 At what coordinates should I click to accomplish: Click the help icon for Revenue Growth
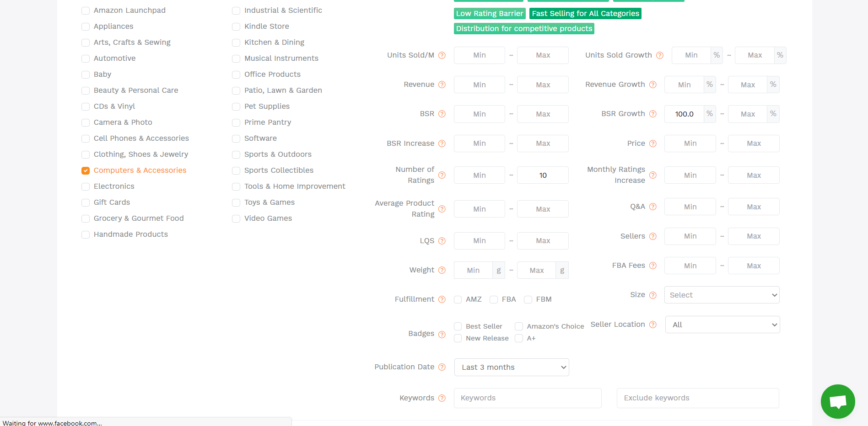point(653,85)
